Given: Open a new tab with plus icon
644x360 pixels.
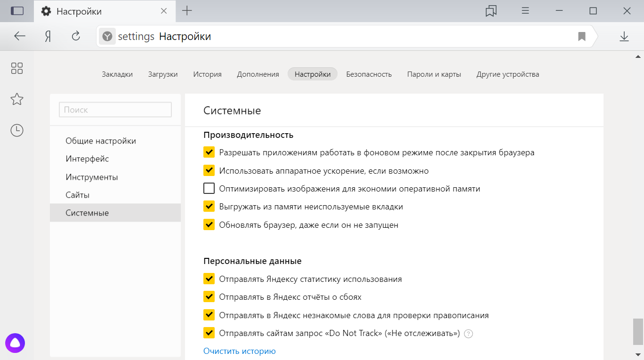Looking at the screenshot, I should tap(187, 11).
